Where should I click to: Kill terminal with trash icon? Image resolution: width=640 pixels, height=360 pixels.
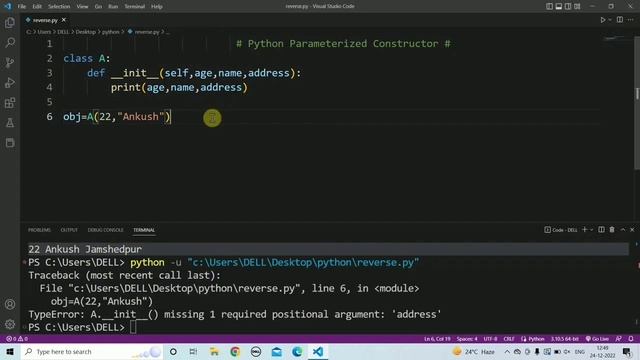pos(612,230)
